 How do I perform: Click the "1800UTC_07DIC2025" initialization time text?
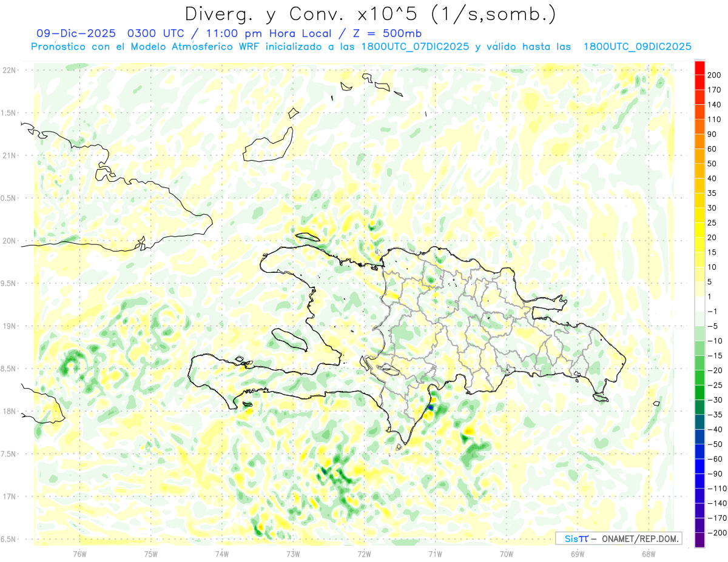(x=414, y=47)
